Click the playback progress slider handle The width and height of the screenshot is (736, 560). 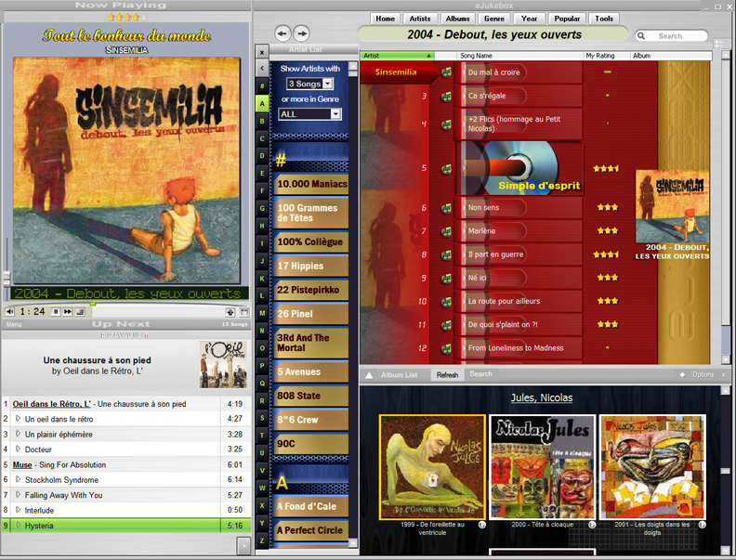pyautogui.click(x=92, y=304)
